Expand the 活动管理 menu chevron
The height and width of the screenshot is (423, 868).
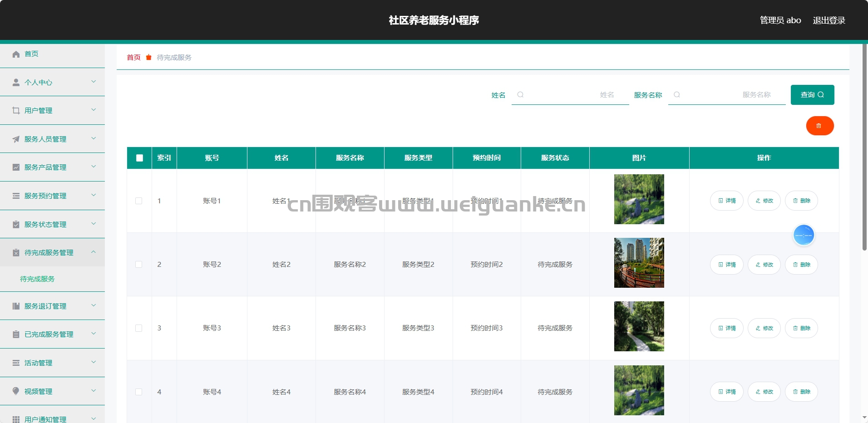coord(94,362)
